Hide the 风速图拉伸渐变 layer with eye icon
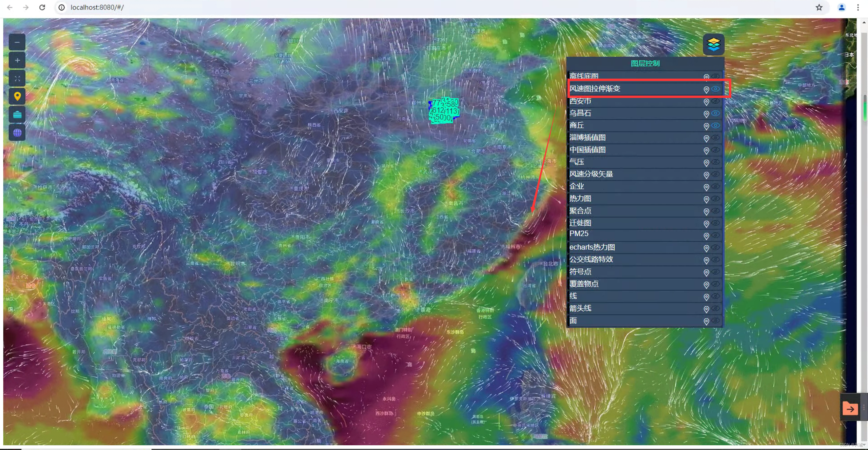Screen dimensions: 868x450 (715, 89)
